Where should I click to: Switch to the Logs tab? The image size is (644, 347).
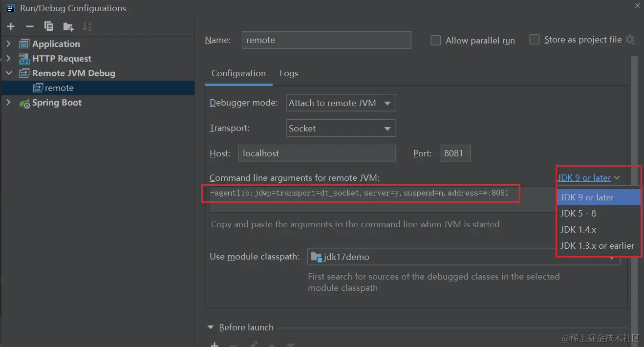point(289,73)
